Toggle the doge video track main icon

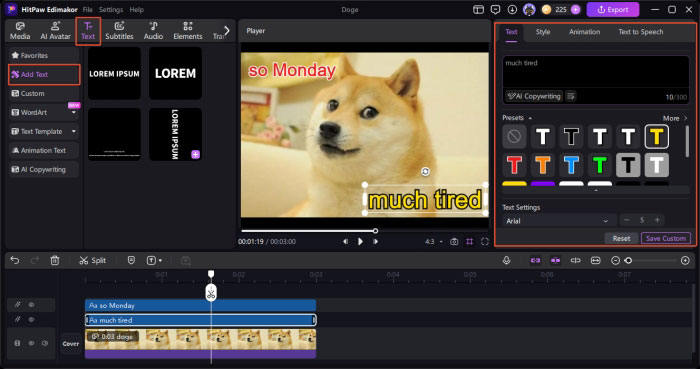[x=17, y=343]
